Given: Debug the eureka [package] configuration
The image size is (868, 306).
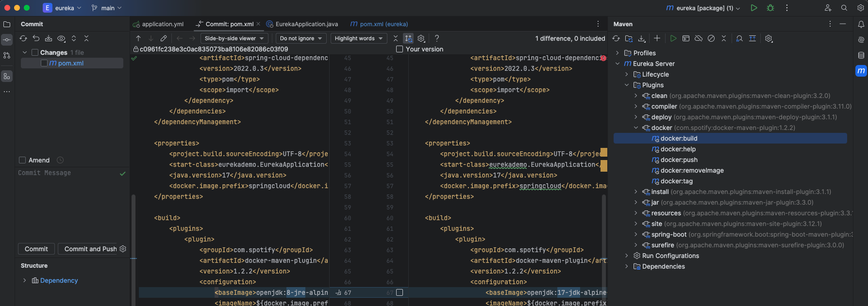Looking at the screenshot, I should click(770, 8).
